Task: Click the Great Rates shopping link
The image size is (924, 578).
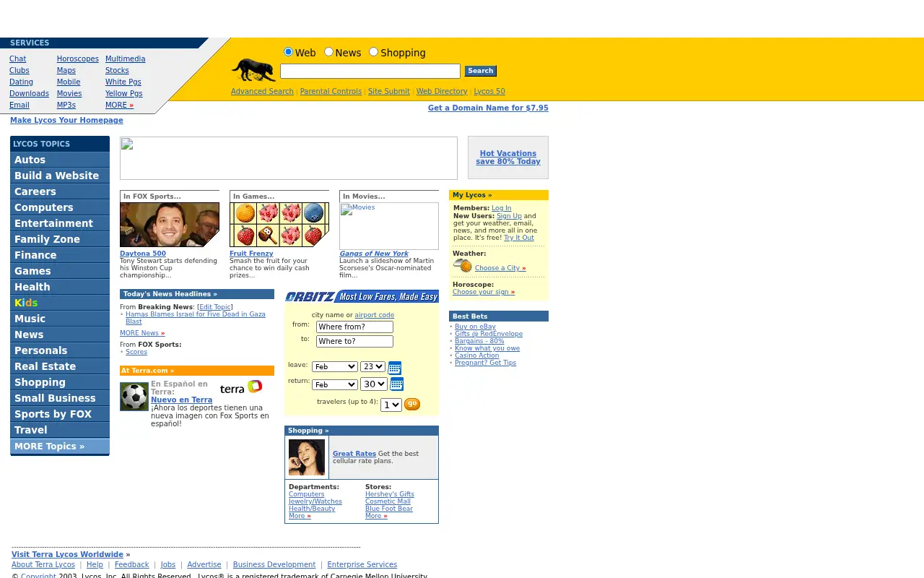Action: [x=354, y=454]
